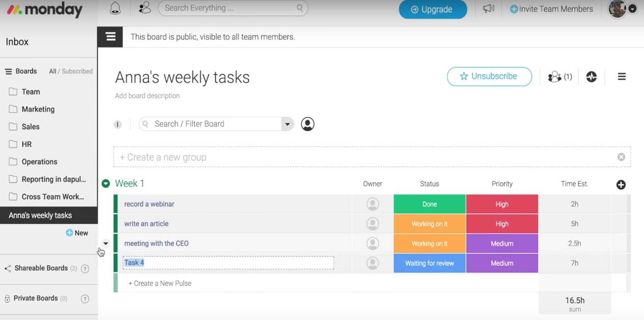Filter board by person icon
Image resolution: width=644 pixels, height=320 pixels.
click(307, 124)
